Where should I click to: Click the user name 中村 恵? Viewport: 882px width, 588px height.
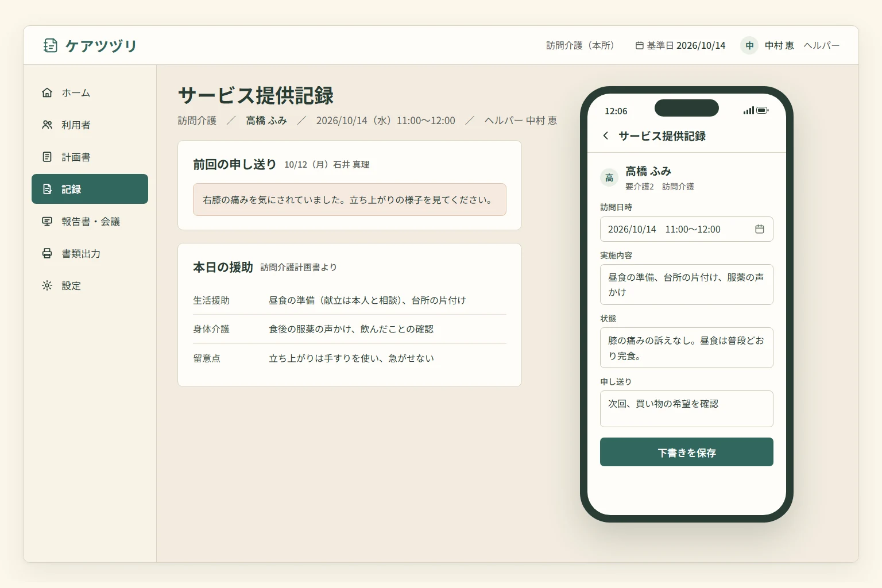point(779,45)
